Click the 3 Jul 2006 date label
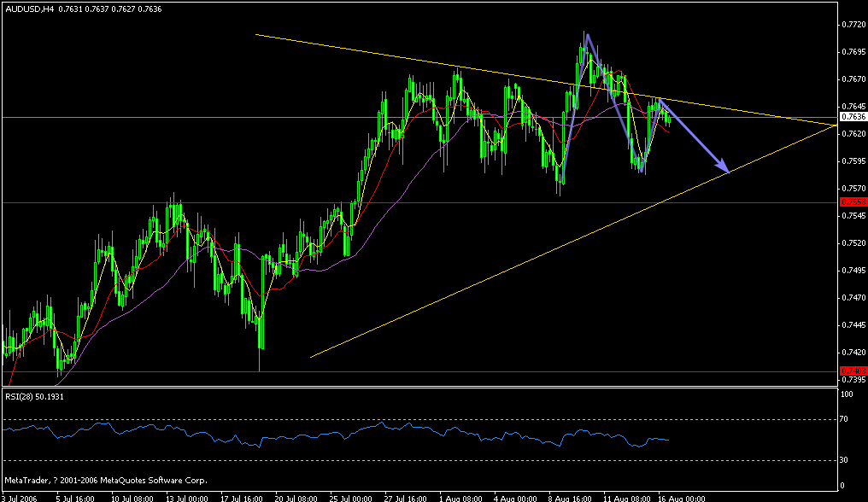The image size is (868, 502). click(20, 498)
